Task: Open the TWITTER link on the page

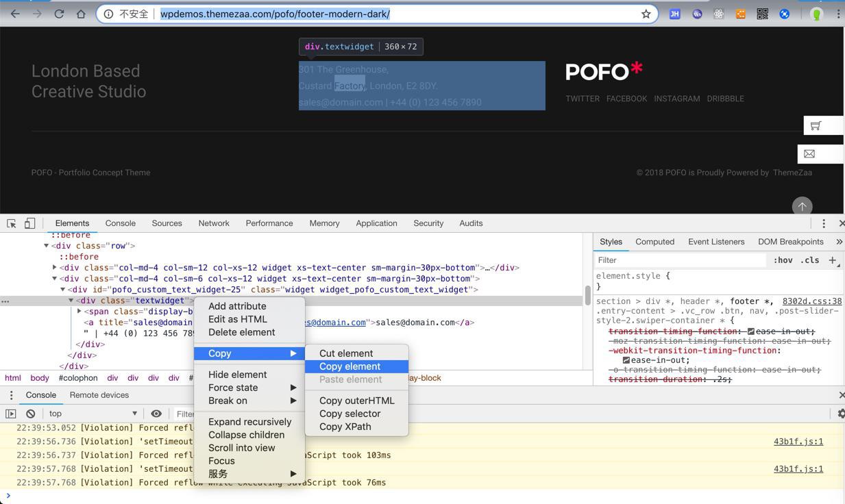Action: 583,99
